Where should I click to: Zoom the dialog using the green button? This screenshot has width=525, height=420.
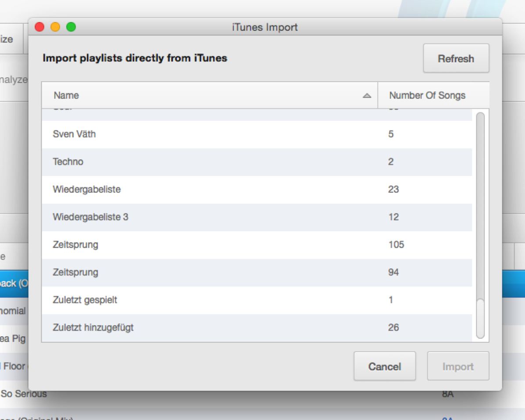(71, 27)
